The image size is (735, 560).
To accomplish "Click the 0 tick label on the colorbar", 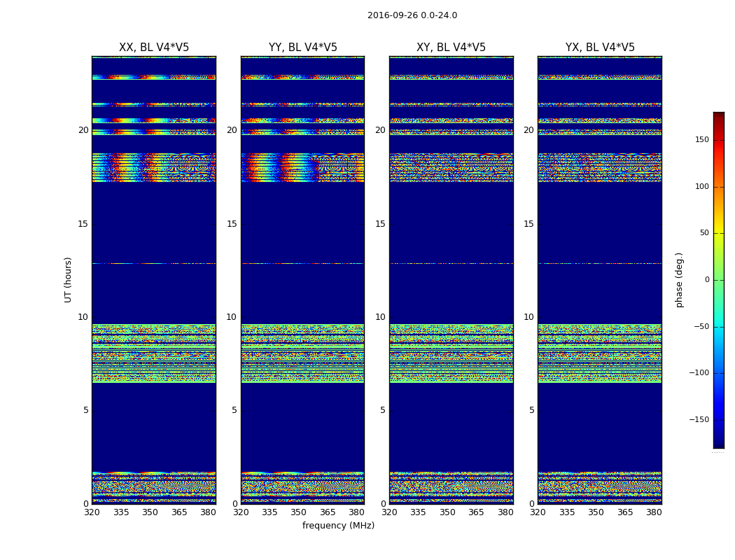I will pyautogui.click(x=706, y=280).
